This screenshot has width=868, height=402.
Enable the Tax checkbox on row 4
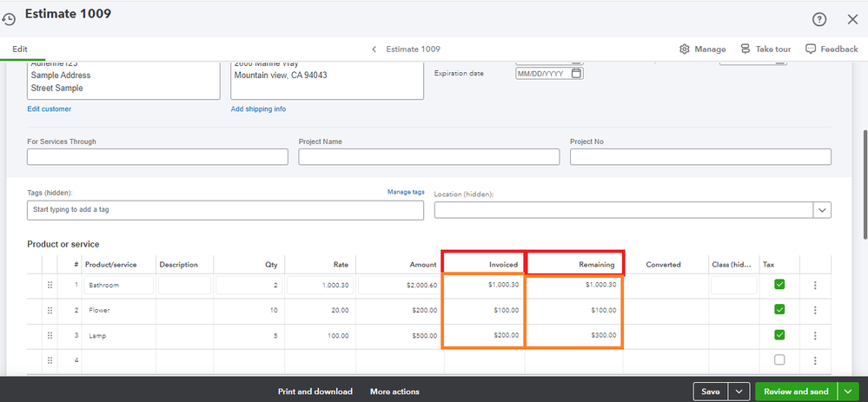point(779,359)
